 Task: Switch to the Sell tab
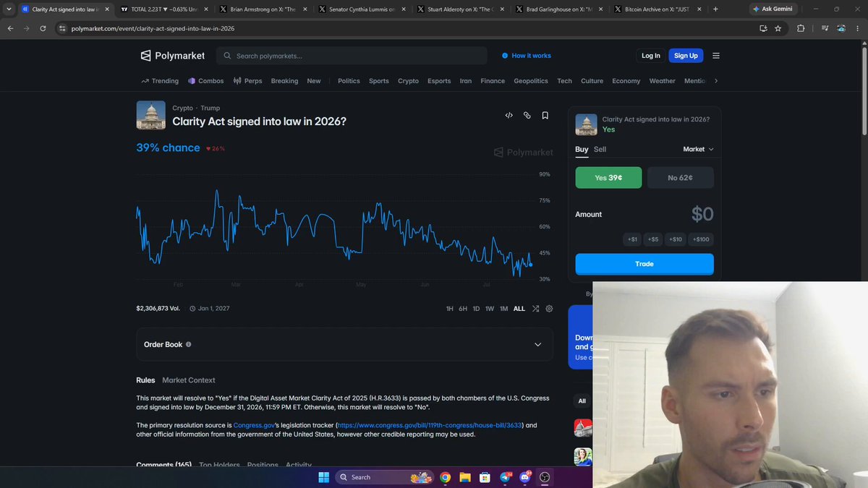(x=600, y=149)
